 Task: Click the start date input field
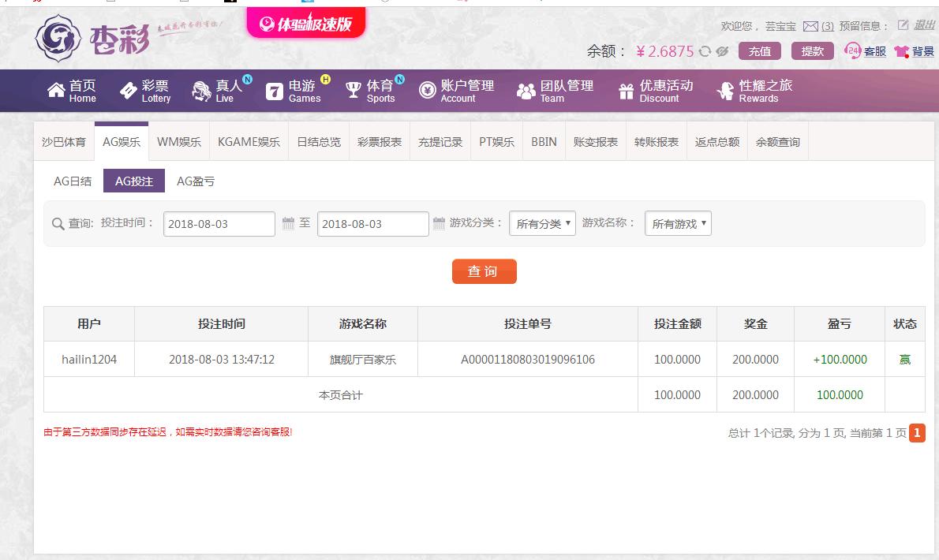219,224
